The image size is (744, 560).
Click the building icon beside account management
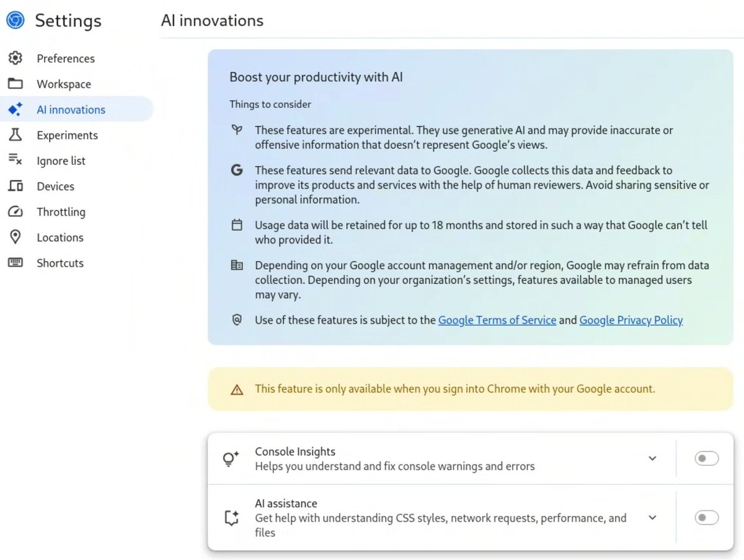[237, 265]
